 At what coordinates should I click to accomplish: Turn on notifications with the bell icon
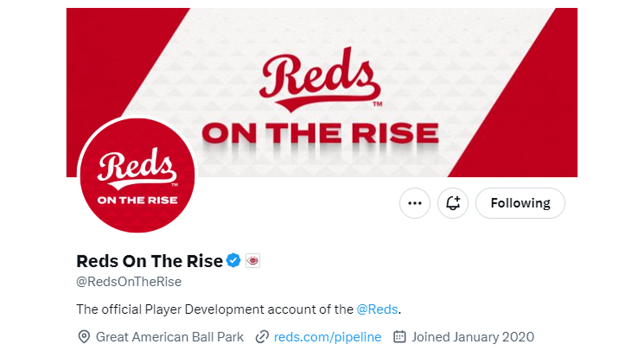(453, 203)
